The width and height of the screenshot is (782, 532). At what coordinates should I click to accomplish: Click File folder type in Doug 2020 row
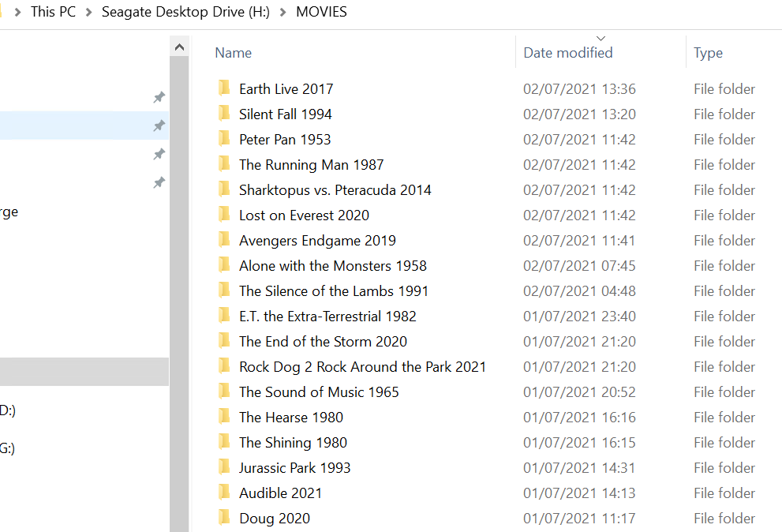tap(724, 519)
